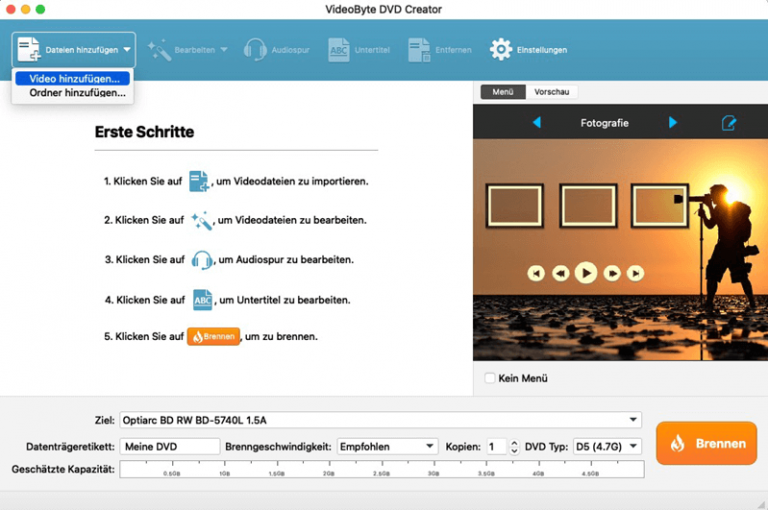This screenshot has width=768, height=510.
Task: Click the Entfernen toolbar label
Action: [x=454, y=50]
